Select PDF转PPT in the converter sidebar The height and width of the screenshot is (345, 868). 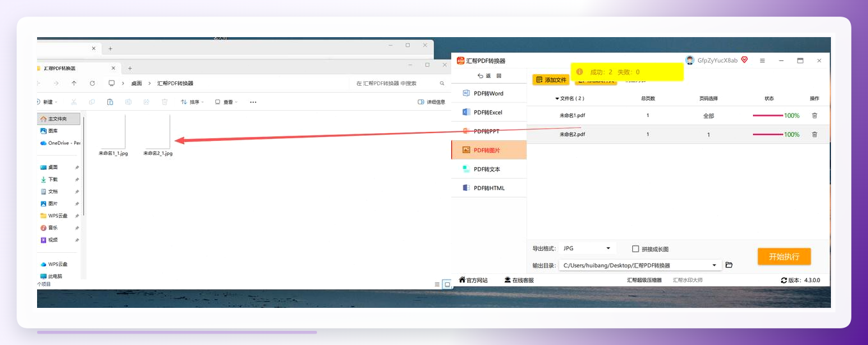pyautogui.click(x=489, y=131)
